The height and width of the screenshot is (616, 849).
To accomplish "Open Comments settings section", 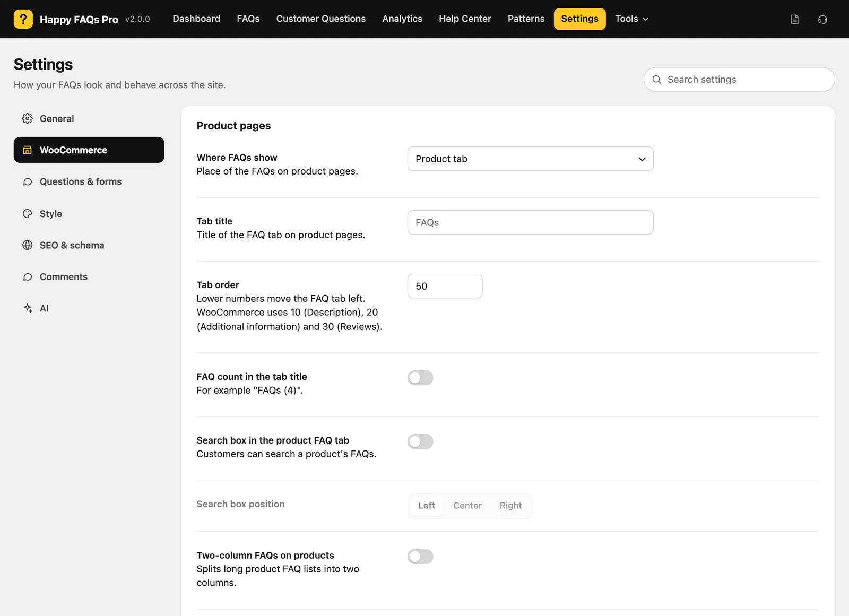I will click(89, 277).
